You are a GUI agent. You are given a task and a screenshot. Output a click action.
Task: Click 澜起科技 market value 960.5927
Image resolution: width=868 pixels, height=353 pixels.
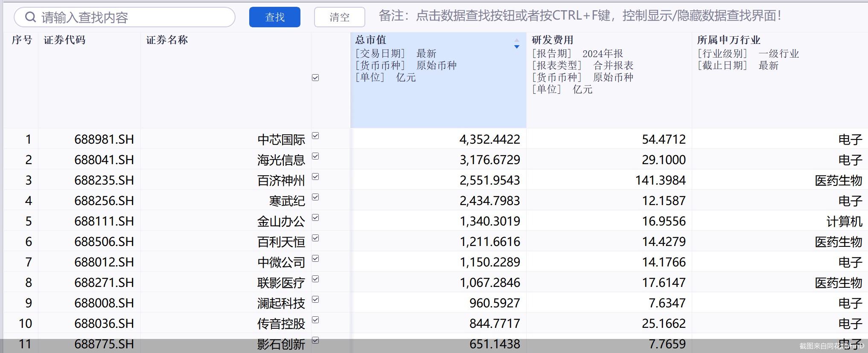tap(494, 303)
